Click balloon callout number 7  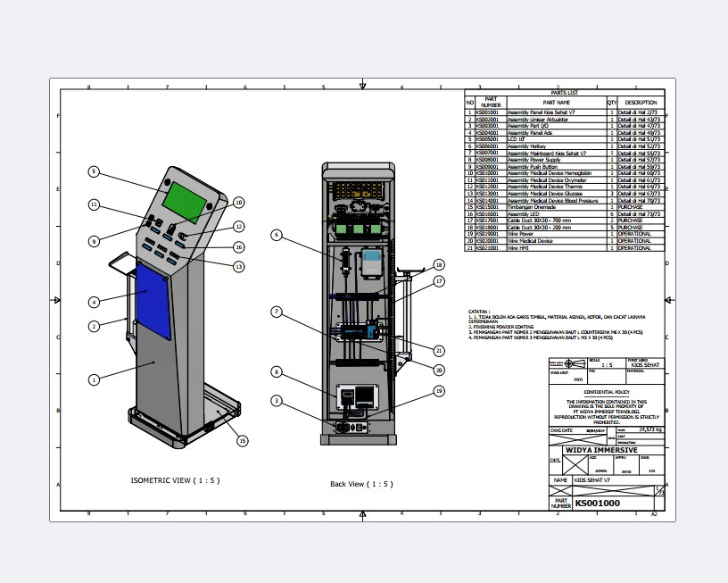[277, 312]
